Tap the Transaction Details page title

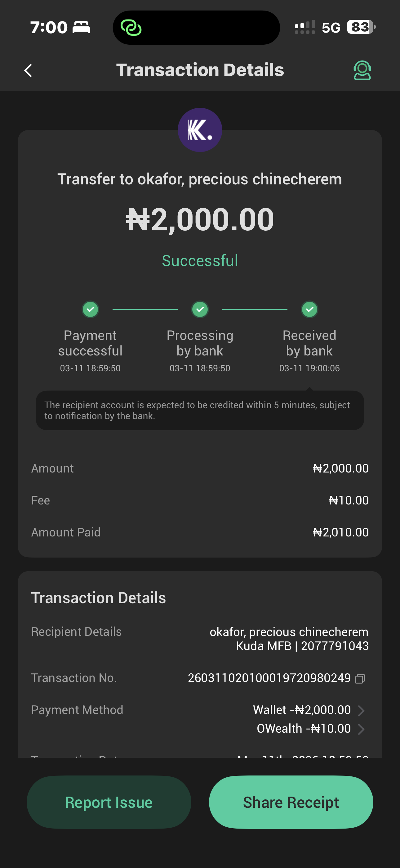tap(200, 70)
